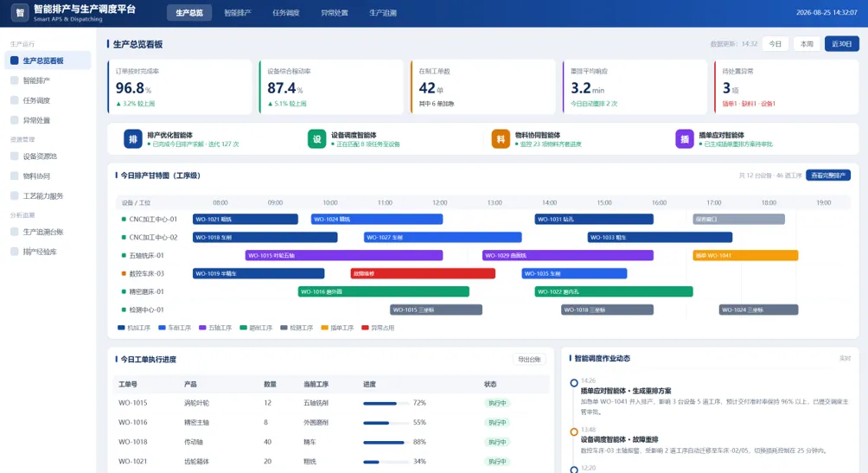Image resolution: width=868 pixels, height=473 pixels.
Task: Click the 进度 column header
Action: (369, 384)
